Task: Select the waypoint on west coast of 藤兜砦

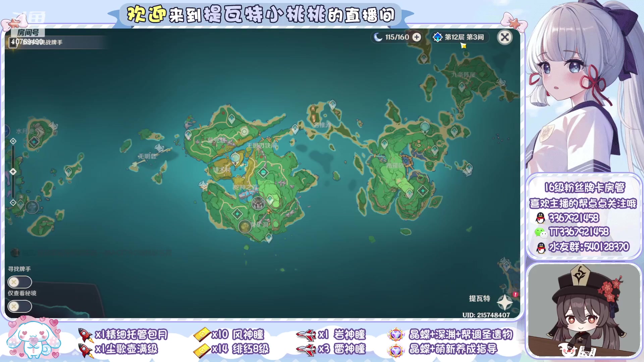Action: 188,135
